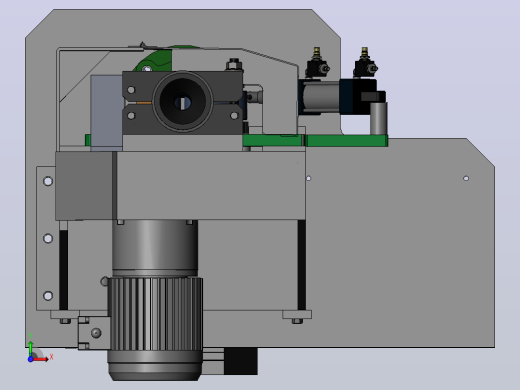Select the motor end cap at the bottom

(155, 366)
